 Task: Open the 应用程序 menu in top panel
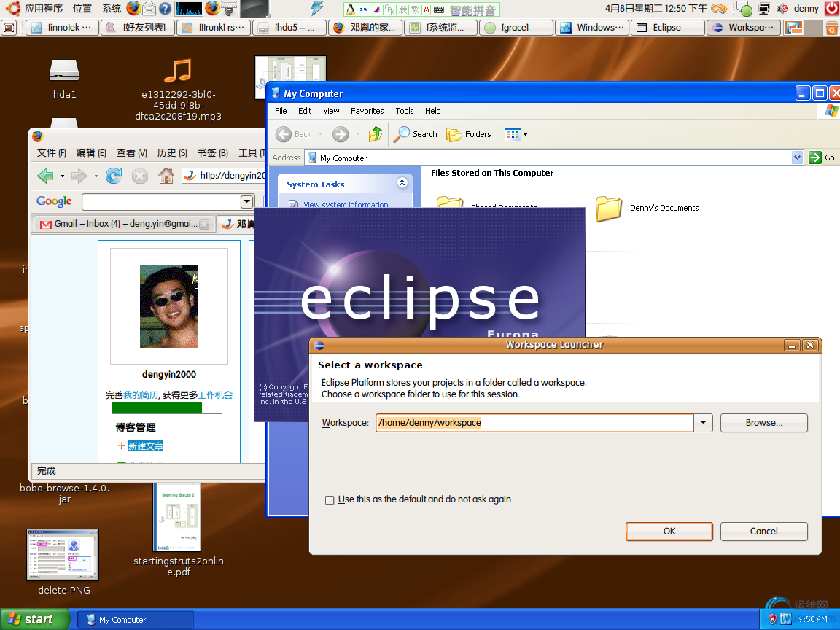tap(44, 9)
